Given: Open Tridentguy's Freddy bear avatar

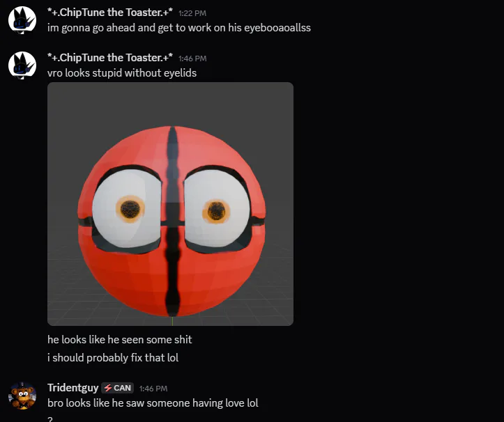Looking at the screenshot, I should point(22,396).
